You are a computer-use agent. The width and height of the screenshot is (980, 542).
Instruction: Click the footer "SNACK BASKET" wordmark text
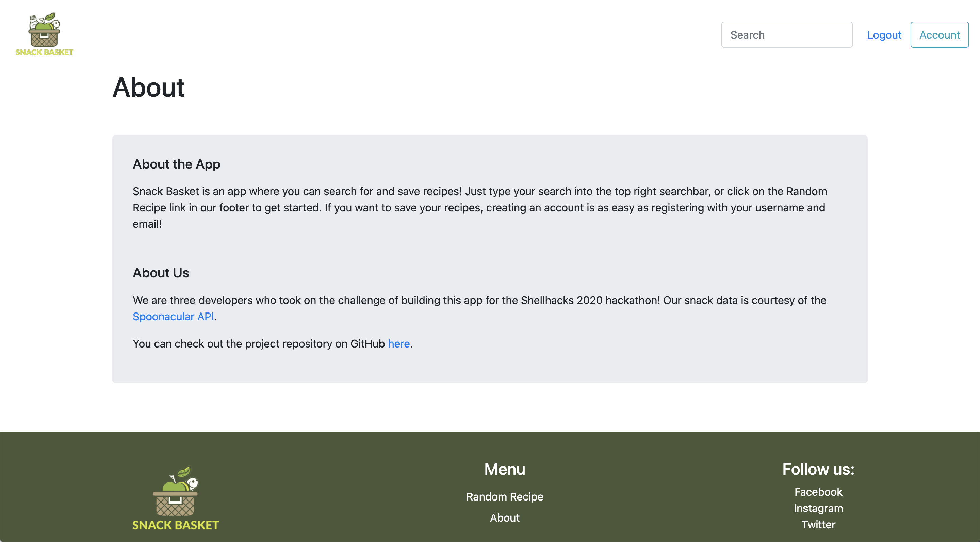[x=175, y=525]
